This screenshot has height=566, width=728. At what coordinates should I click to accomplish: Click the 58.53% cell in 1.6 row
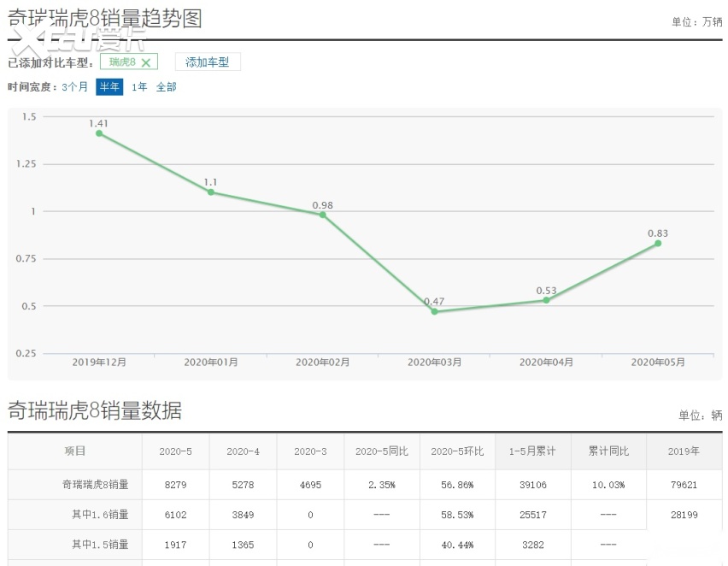coord(457,515)
